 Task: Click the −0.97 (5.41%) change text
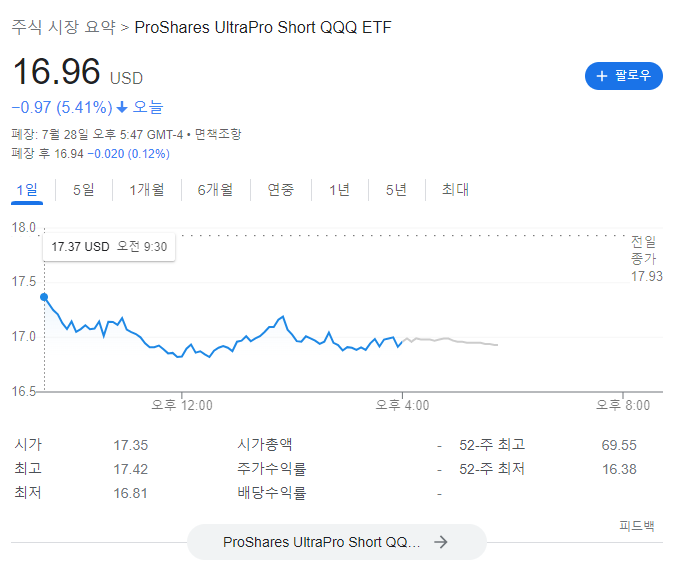(x=62, y=107)
